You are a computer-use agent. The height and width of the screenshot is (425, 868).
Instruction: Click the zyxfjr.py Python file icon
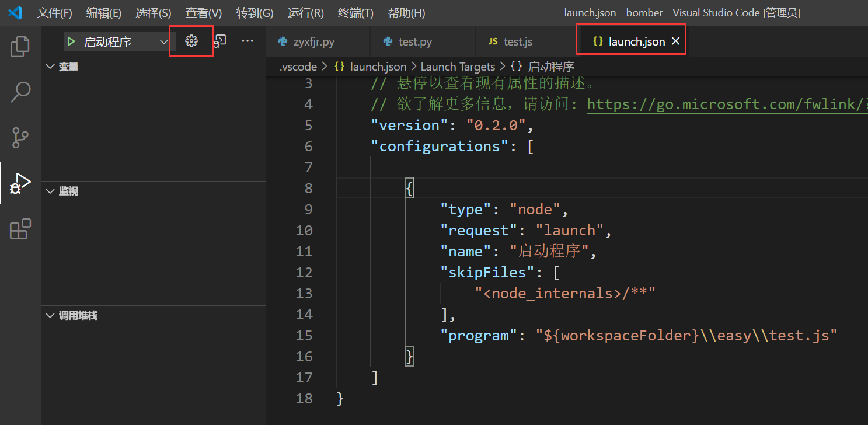(283, 41)
